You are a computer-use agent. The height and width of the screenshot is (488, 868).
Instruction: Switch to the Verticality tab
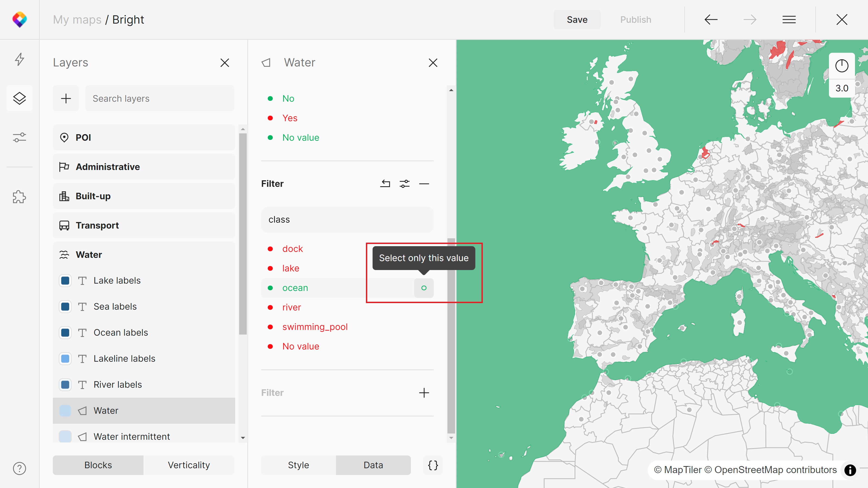tap(189, 465)
